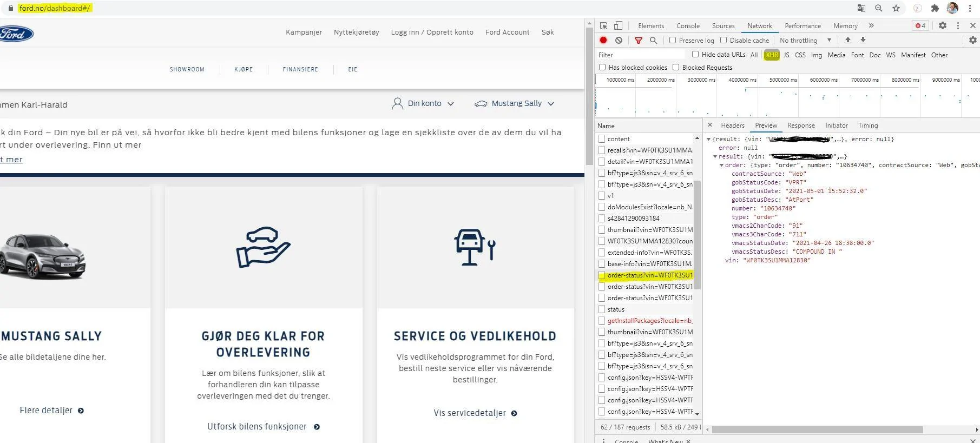Toggle the device toolbar in DevTools
Image resolution: width=980 pixels, height=443 pixels.
click(x=618, y=25)
